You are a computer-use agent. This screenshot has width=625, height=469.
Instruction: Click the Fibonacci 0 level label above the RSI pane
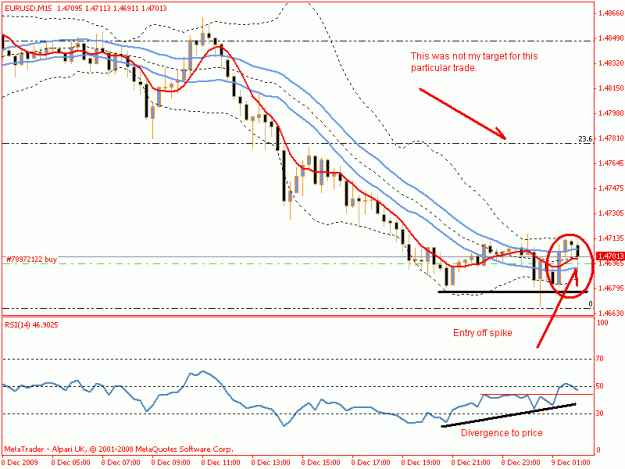(x=590, y=304)
